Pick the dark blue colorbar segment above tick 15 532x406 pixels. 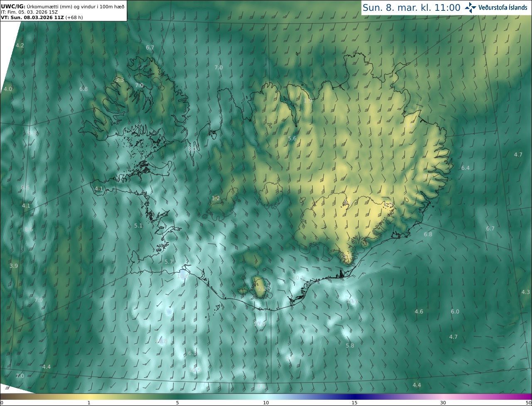355,396
